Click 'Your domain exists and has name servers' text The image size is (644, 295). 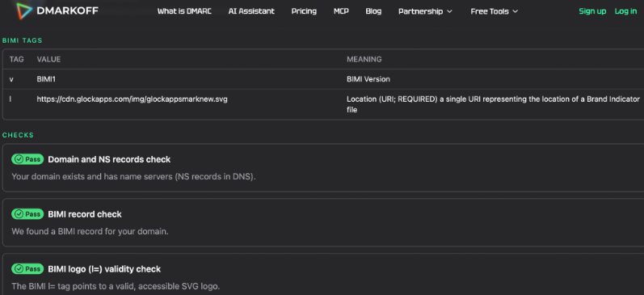click(x=133, y=177)
